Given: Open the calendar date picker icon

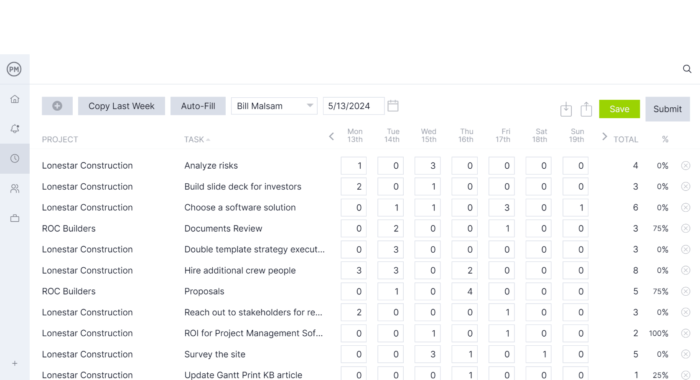Looking at the screenshot, I should pos(393,106).
